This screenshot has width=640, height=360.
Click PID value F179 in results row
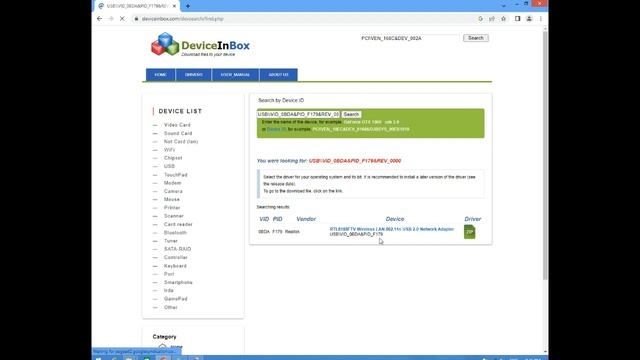pyautogui.click(x=277, y=232)
